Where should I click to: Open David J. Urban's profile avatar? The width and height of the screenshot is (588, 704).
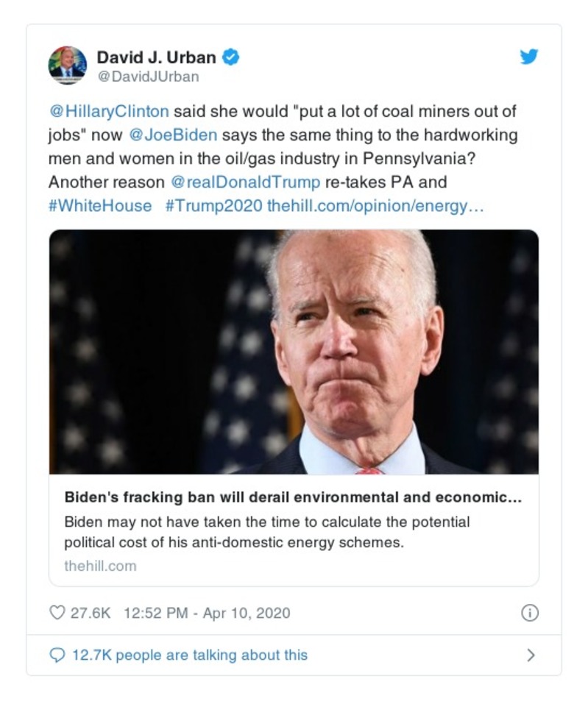pos(68,65)
